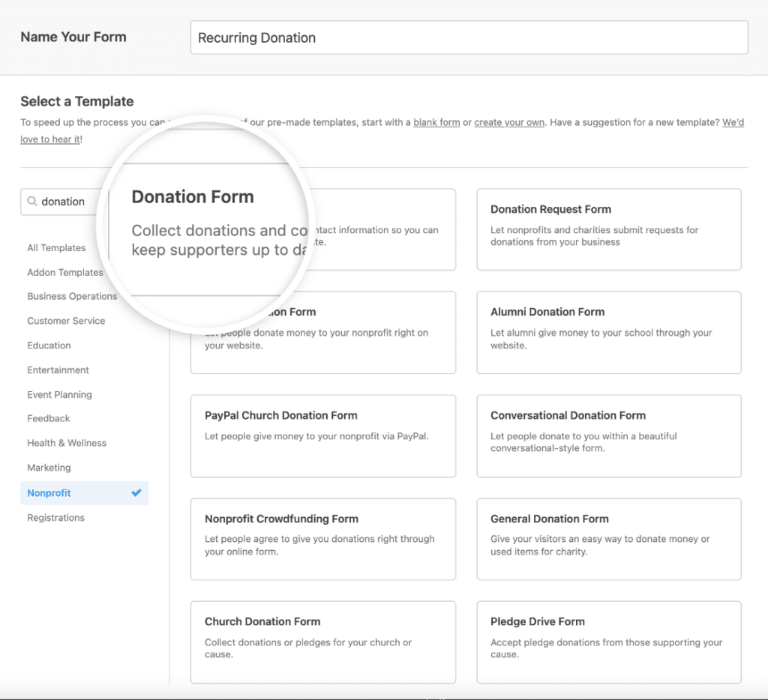Select the Conversational Donation Form template

point(608,436)
